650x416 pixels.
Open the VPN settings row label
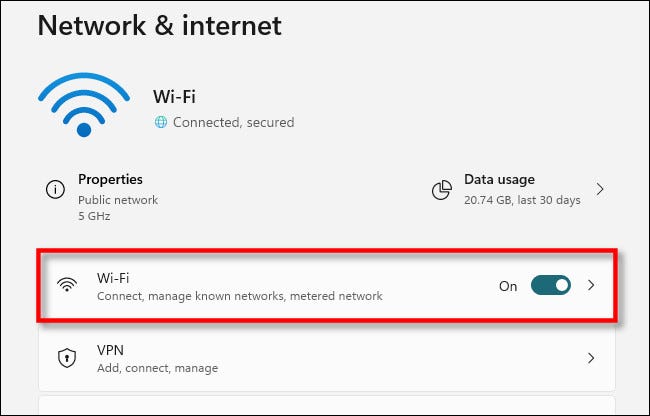111,350
